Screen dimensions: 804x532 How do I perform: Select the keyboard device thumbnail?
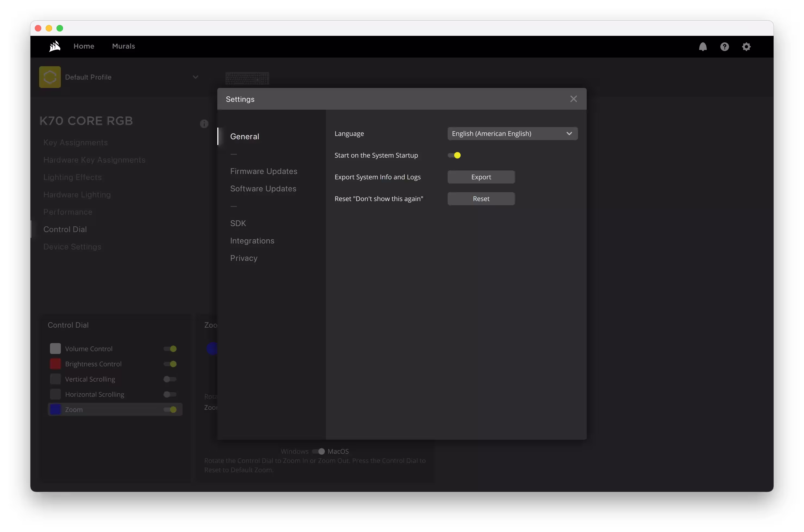tap(247, 78)
